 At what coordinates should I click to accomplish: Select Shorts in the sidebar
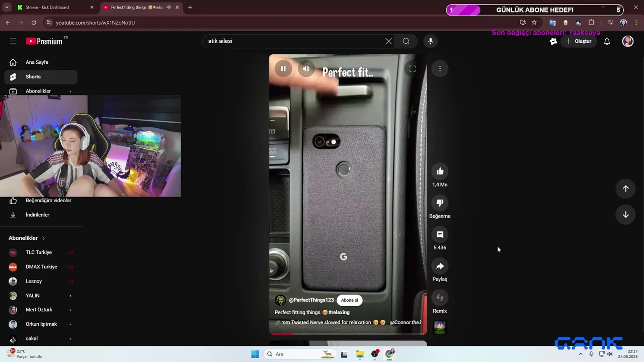41,77
